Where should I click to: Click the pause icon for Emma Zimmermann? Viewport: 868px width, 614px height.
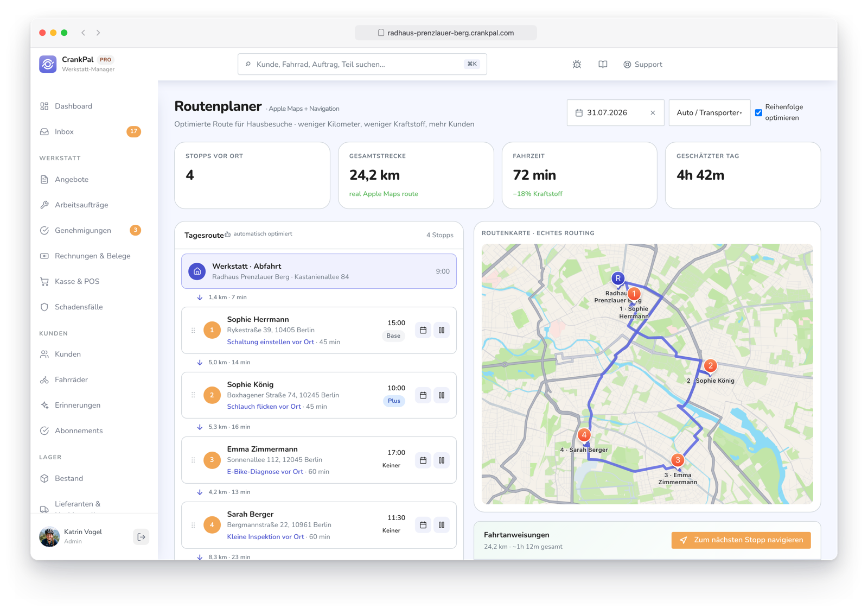click(x=442, y=460)
